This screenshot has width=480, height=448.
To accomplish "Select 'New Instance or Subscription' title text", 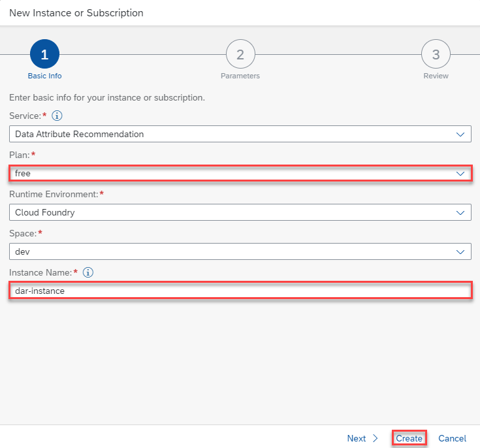I will click(76, 13).
